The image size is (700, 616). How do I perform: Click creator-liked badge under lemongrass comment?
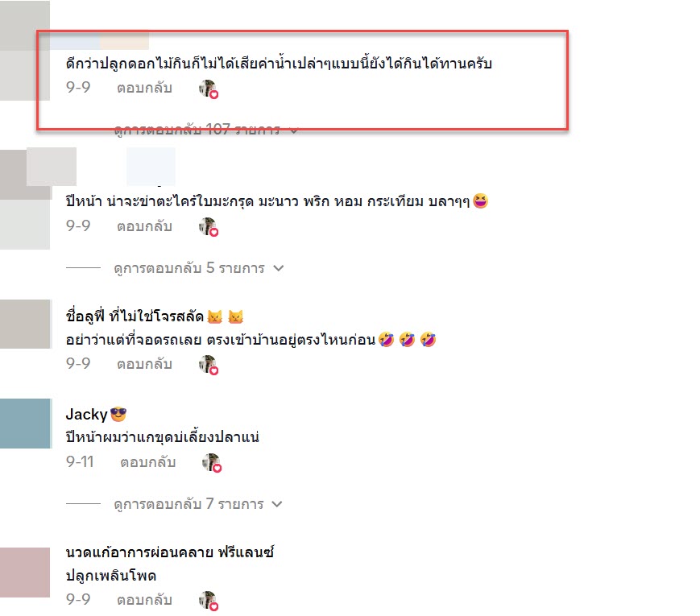(x=208, y=227)
